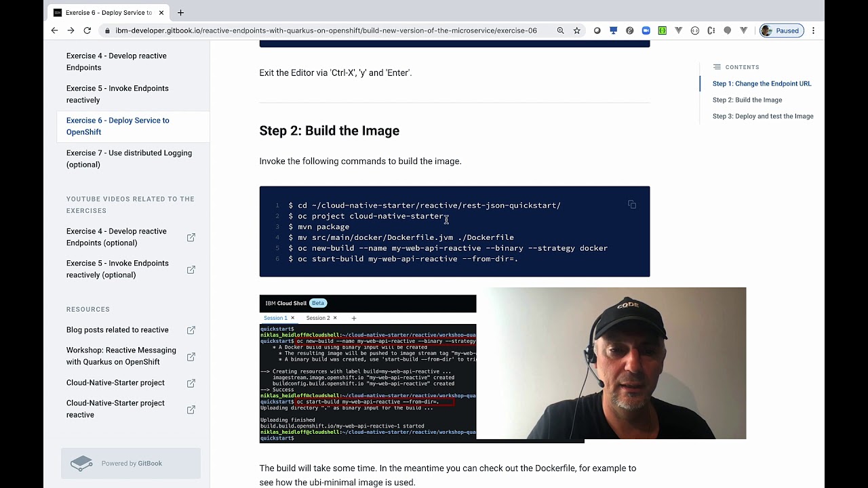Reload the current page
Viewport: 868px width, 488px height.
(x=87, y=30)
